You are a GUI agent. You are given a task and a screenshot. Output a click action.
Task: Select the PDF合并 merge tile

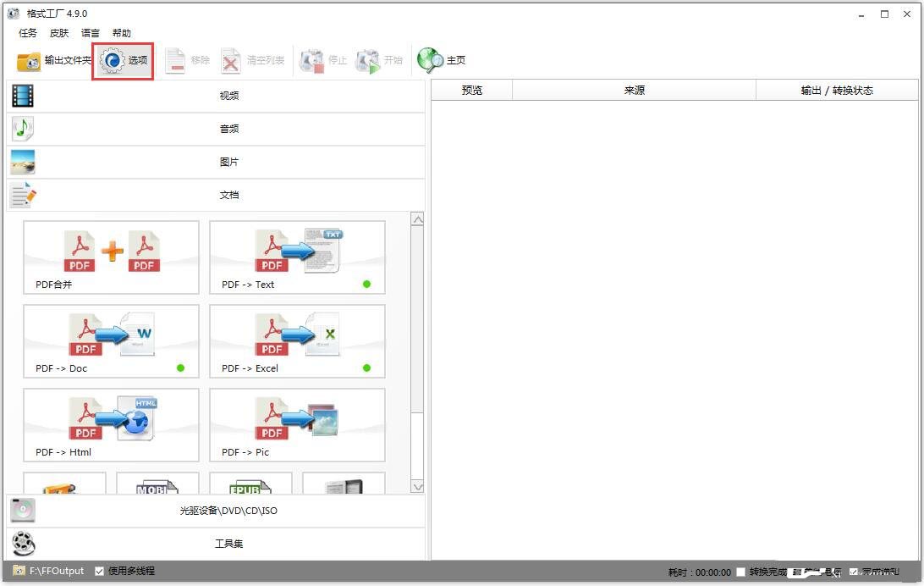[x=112, y=257]
